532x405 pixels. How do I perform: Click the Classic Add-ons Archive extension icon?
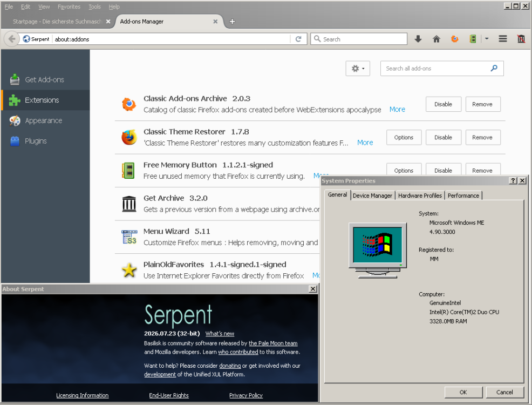129,104
